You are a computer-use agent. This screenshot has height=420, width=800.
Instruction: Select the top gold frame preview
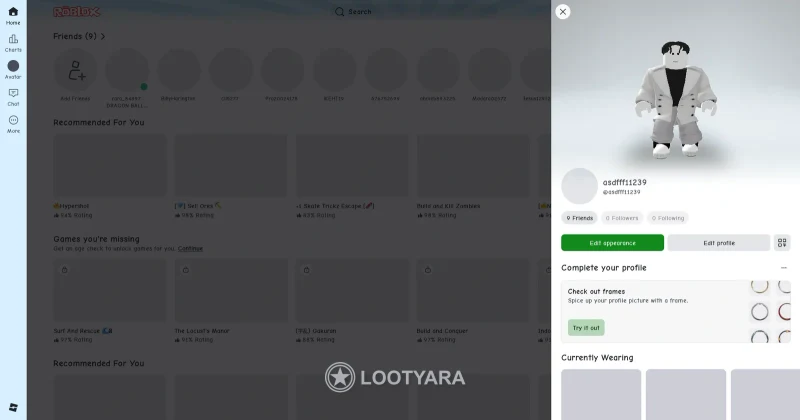tap(759, 286)
